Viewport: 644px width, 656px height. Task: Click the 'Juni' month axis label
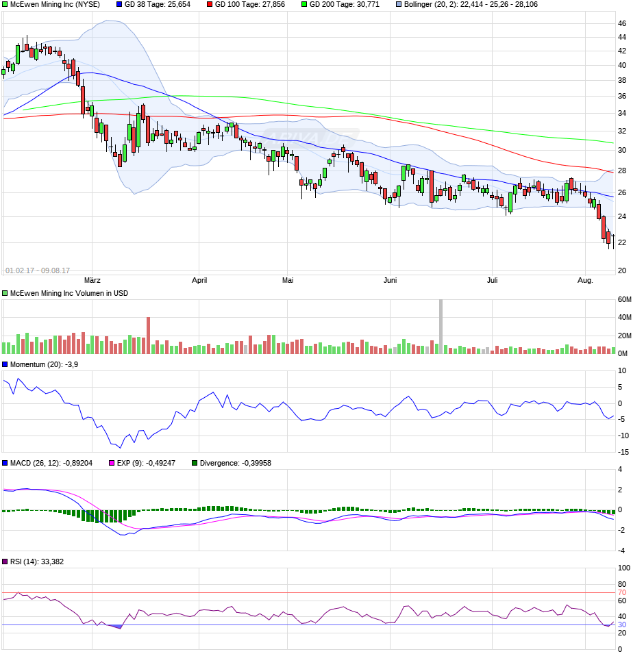[390, 280]
